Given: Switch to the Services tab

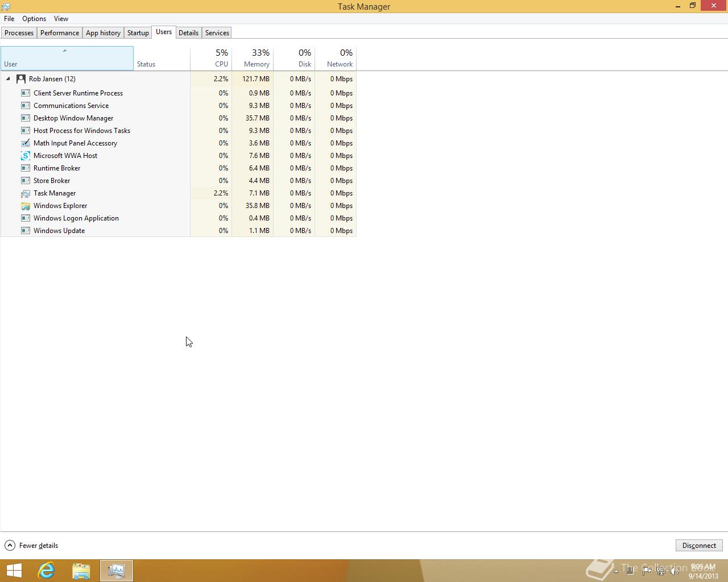Looking at the screenshot, I should (x=217, y=33).
